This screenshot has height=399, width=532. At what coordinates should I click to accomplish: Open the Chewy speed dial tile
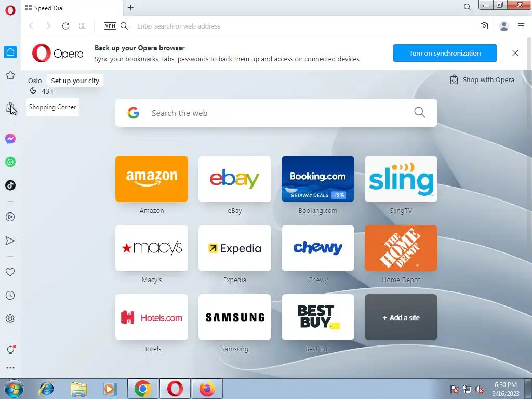(x=318, y=248)
